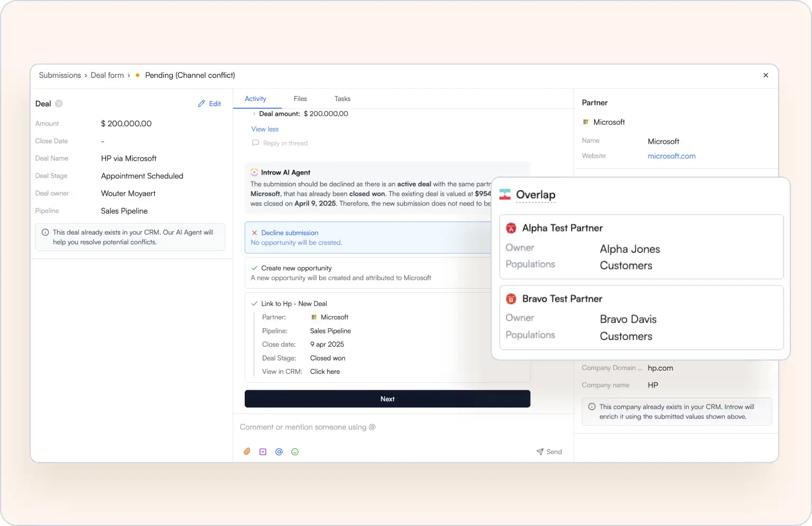This screenshot has width=812, height=526.
Task: Click the Bravo Test Partner card title
Action: click(562, 299)
